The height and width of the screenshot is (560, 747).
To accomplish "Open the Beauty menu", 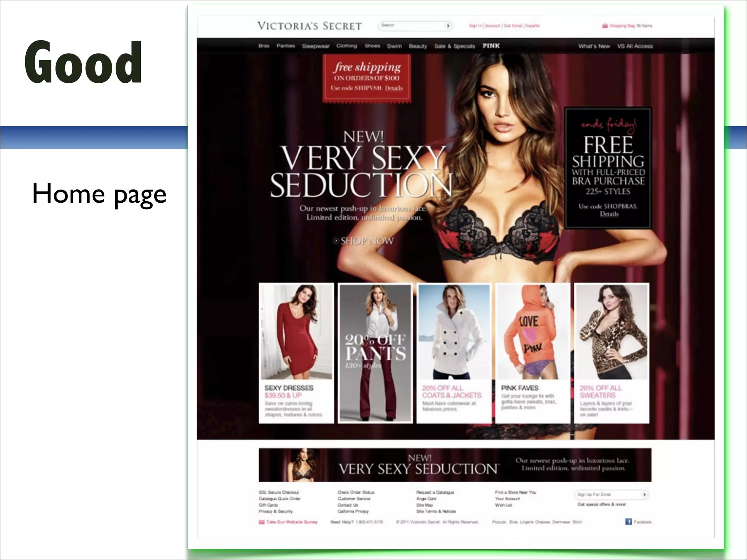I will click(418, 46).
